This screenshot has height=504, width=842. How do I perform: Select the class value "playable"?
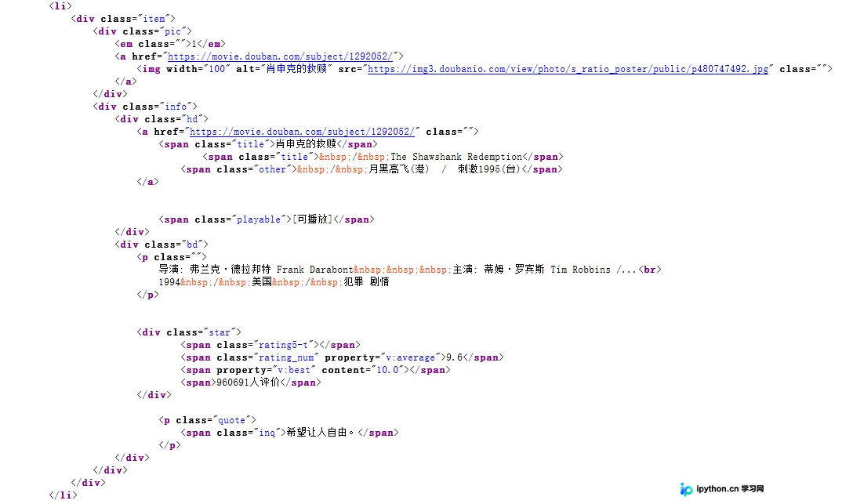pos(259,219)
